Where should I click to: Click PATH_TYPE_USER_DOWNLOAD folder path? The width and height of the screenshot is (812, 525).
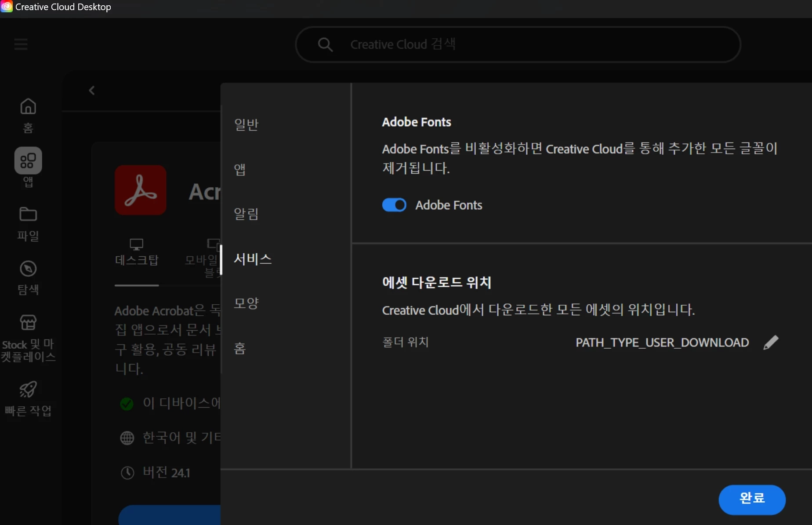click(662, 343)
